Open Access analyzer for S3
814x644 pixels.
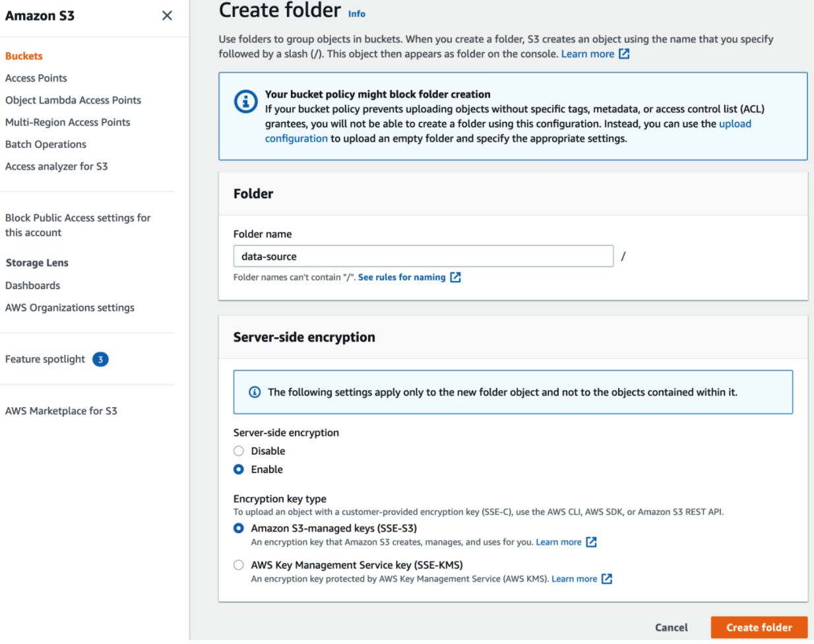(x=57, y=166)
